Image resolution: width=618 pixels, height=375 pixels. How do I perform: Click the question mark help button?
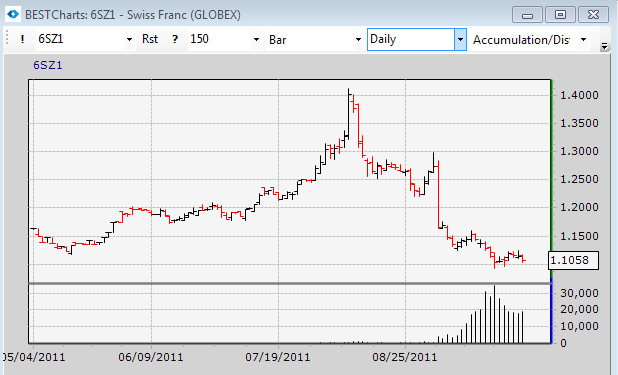coord(175,39)
